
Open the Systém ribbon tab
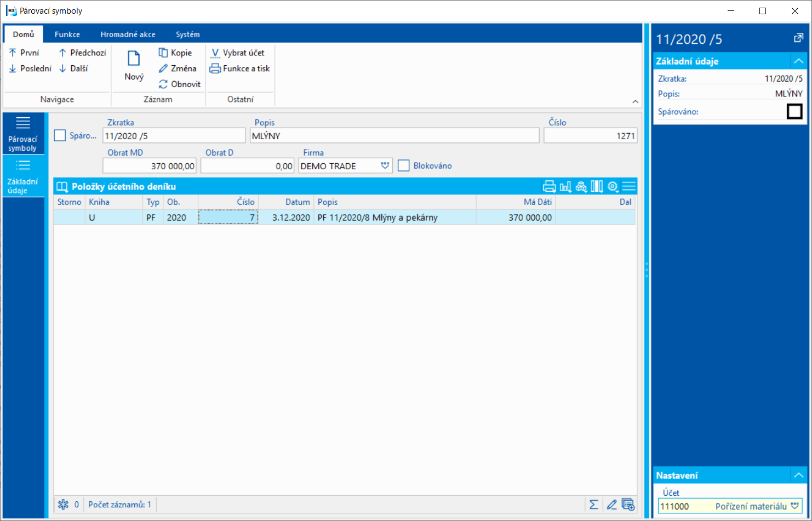click(x=188, y=34)
